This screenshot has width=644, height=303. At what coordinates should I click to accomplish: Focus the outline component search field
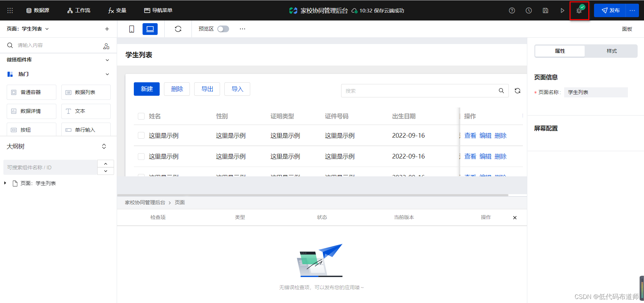click(x=50, y=167)
